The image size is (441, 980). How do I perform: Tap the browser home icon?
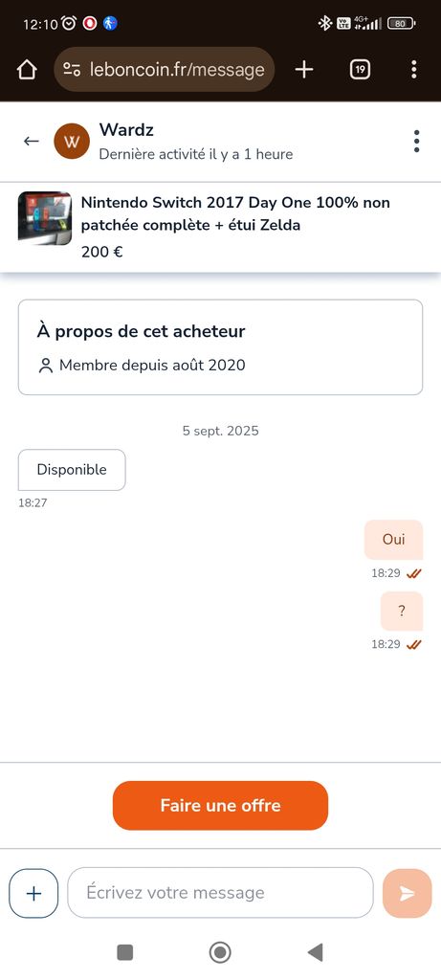[x=27, y=69]
